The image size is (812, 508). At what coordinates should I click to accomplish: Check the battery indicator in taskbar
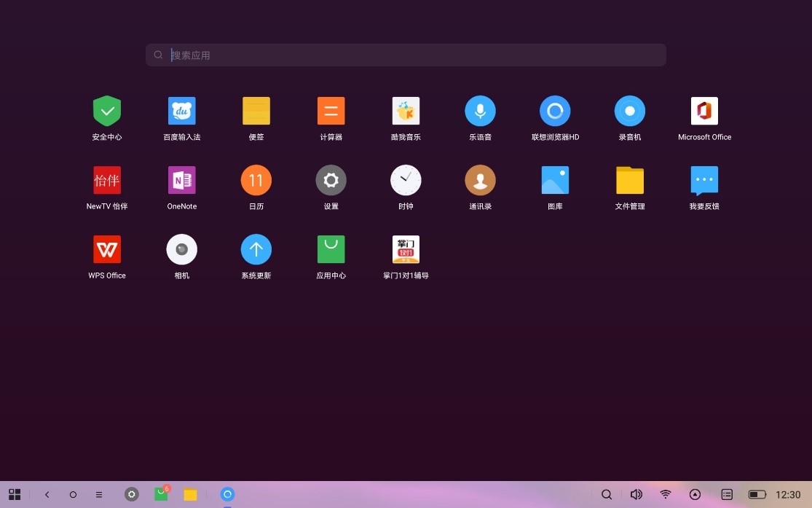757,495
